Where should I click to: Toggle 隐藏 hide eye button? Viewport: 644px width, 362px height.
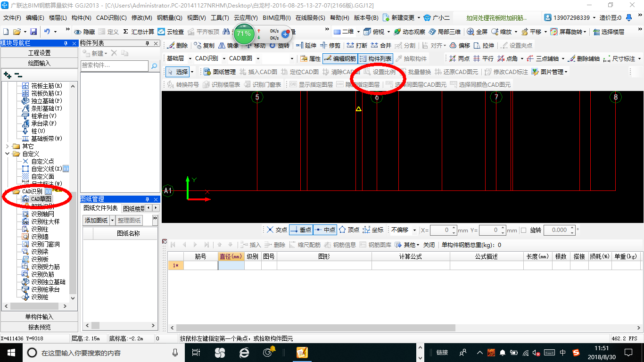tap(85, 32)
